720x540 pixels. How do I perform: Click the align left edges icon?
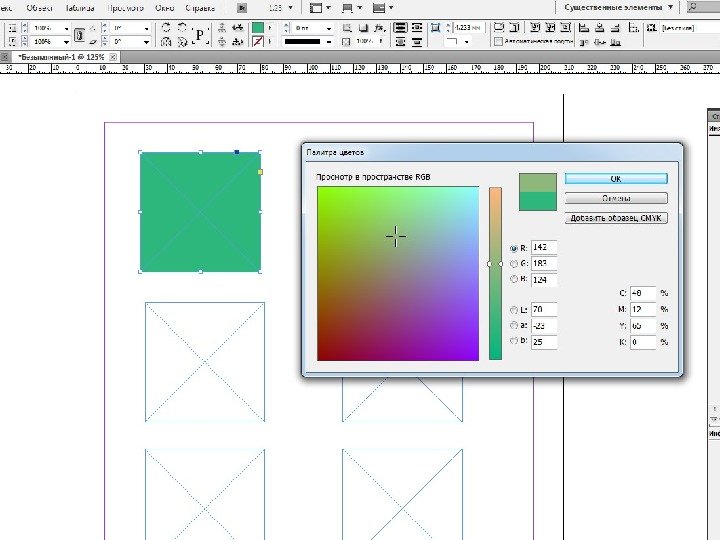(x=584, y=28)
